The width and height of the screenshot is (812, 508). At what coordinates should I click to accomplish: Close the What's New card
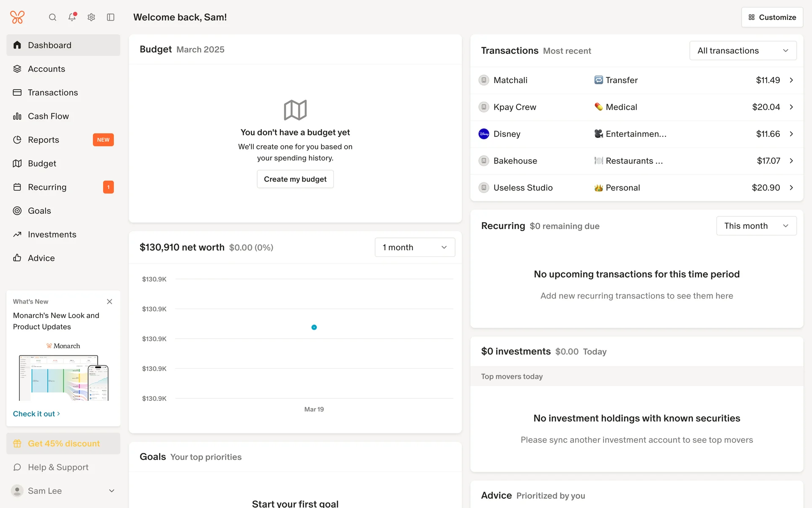(110, 301)
